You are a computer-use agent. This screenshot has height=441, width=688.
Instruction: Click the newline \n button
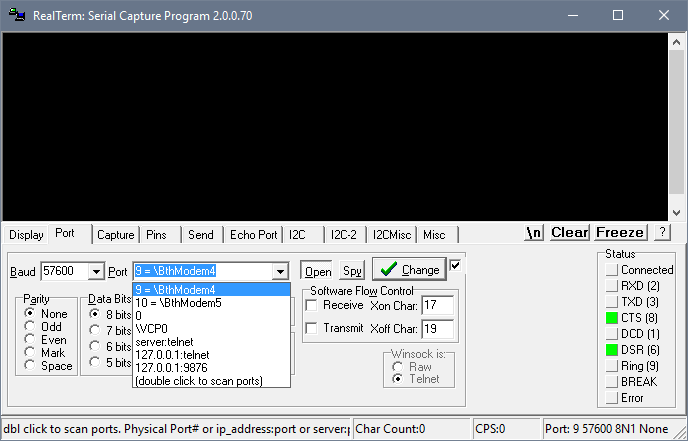[534, 233]
